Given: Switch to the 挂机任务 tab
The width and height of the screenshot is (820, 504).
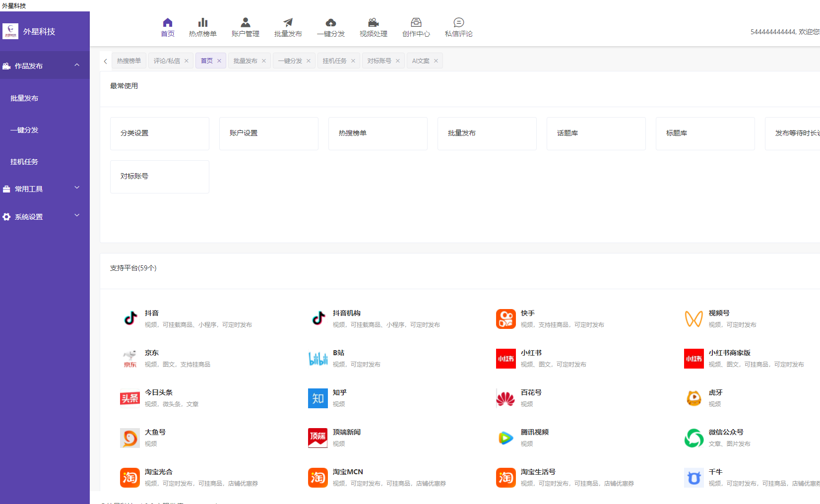Looking at the screenshot, I should [334, 61].
